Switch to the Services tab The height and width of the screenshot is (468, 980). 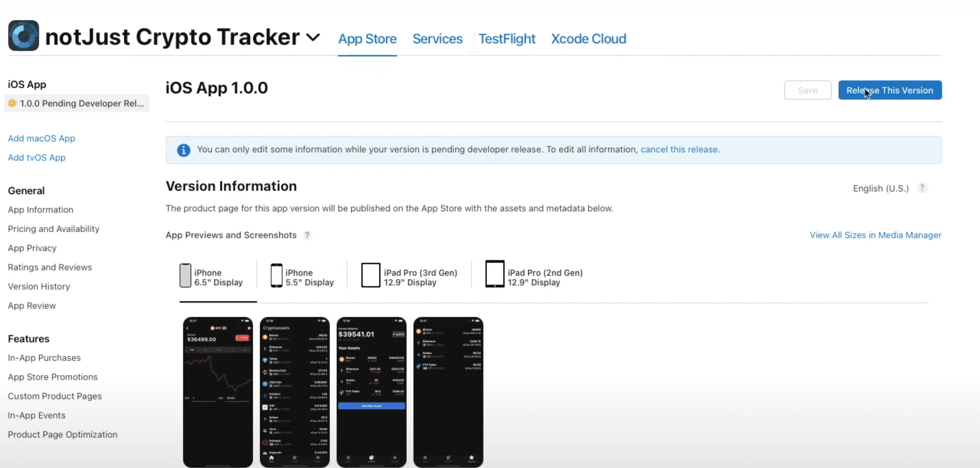(437, 39)
